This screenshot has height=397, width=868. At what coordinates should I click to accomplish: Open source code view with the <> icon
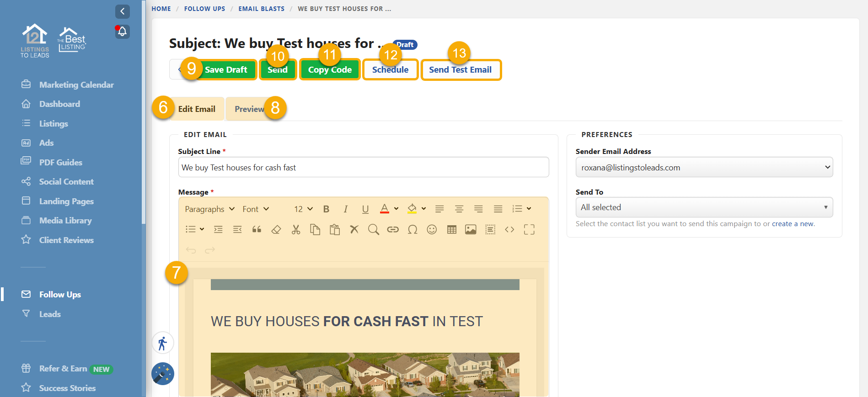click(509, 229)
